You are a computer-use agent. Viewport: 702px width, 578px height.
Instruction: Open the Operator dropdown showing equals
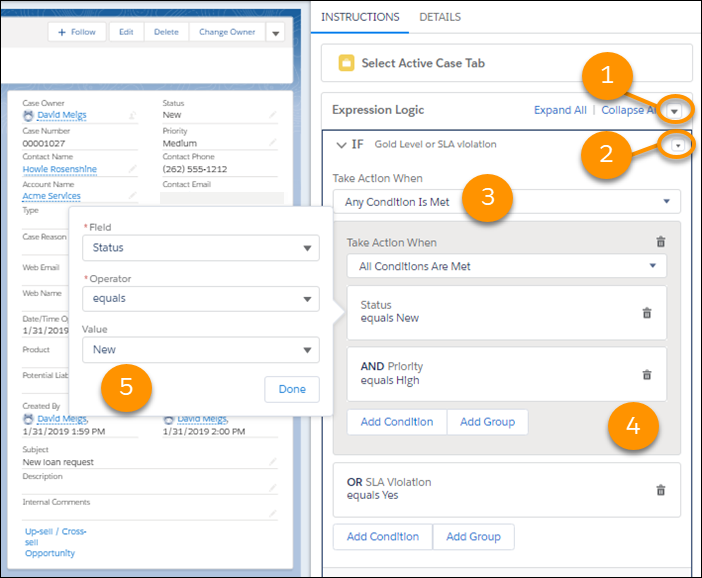pos(200,298)
